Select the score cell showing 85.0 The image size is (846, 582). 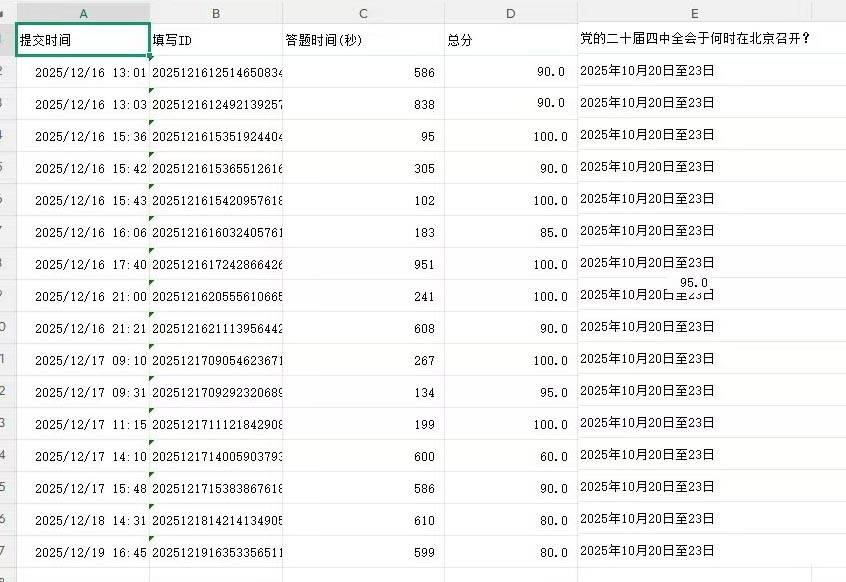click(x=510, y=233)
